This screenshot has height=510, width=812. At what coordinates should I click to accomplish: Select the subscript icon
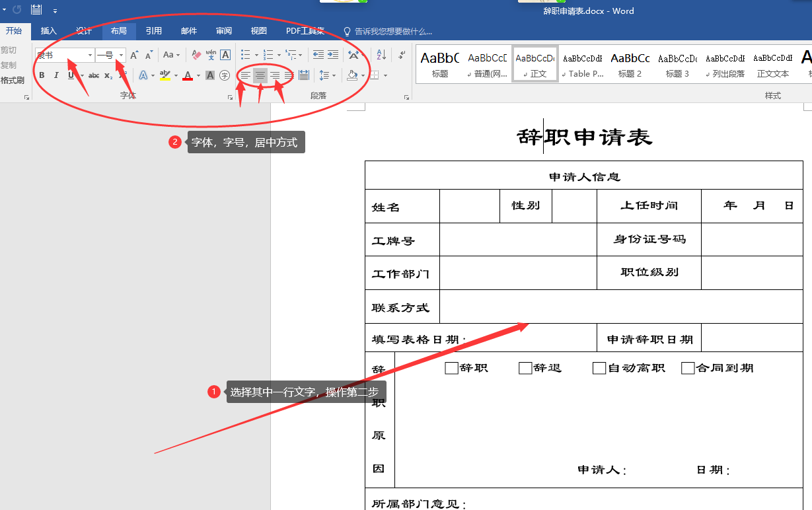coord(107,75)
